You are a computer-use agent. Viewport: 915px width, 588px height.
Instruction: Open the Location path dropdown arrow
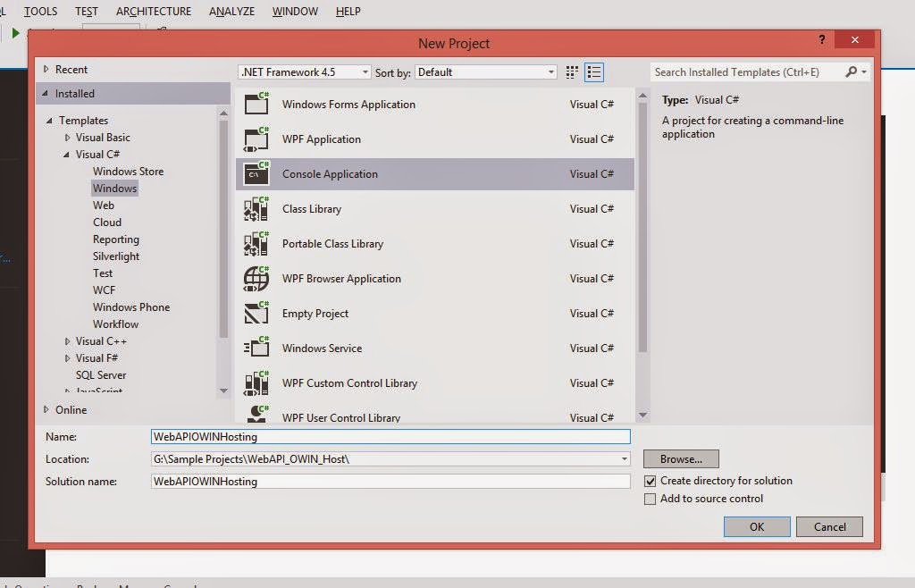pos(625,459)
